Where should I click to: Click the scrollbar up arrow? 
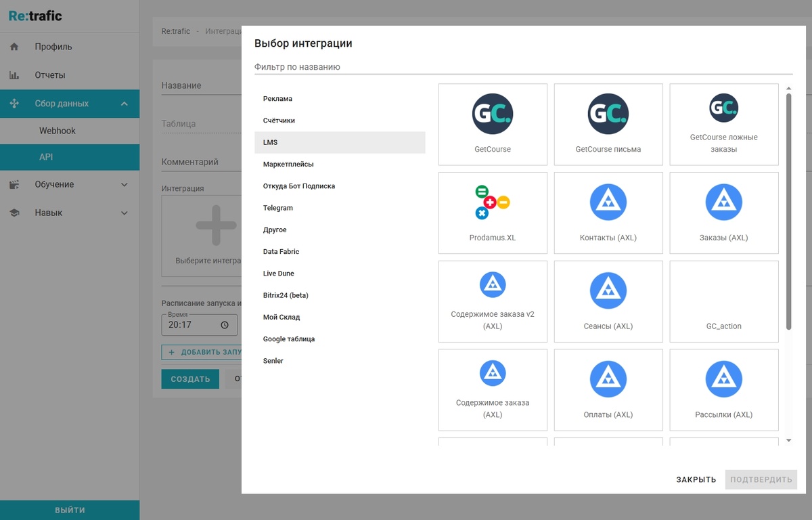pos(788,88)
